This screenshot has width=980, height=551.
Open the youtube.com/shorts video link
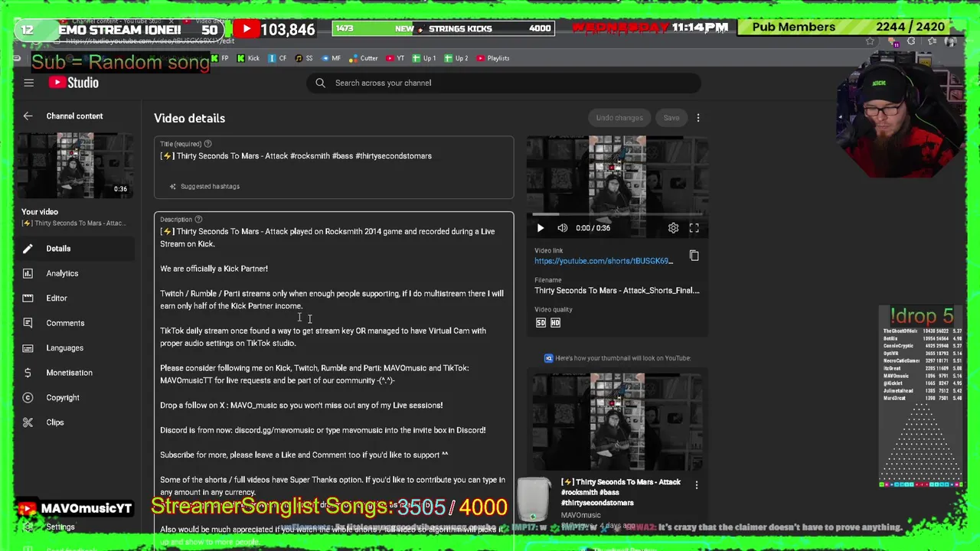tap(603, 261)
